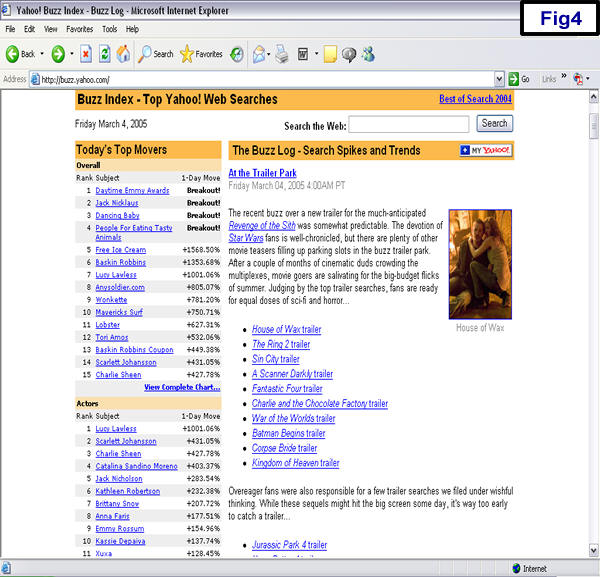
Task: Open the Search toolbar button
Action: (156, 54)
